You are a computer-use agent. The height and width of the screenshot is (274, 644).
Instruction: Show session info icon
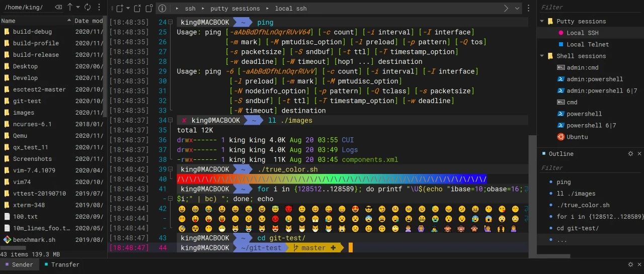pyautogui.click(x=162, y=9)
